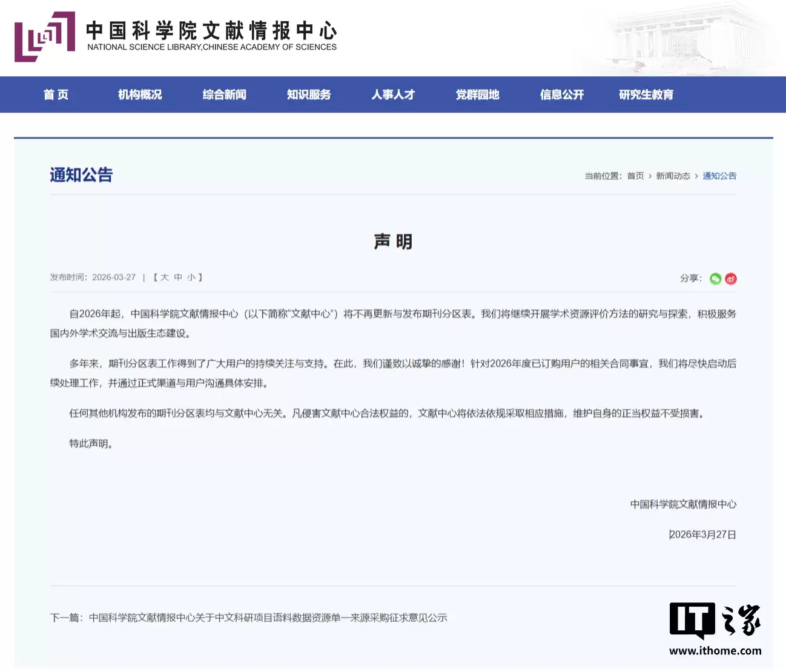Click 通知公告 in the breadcrumb trail
Screen dimensions: 786x672
point(719,176)
